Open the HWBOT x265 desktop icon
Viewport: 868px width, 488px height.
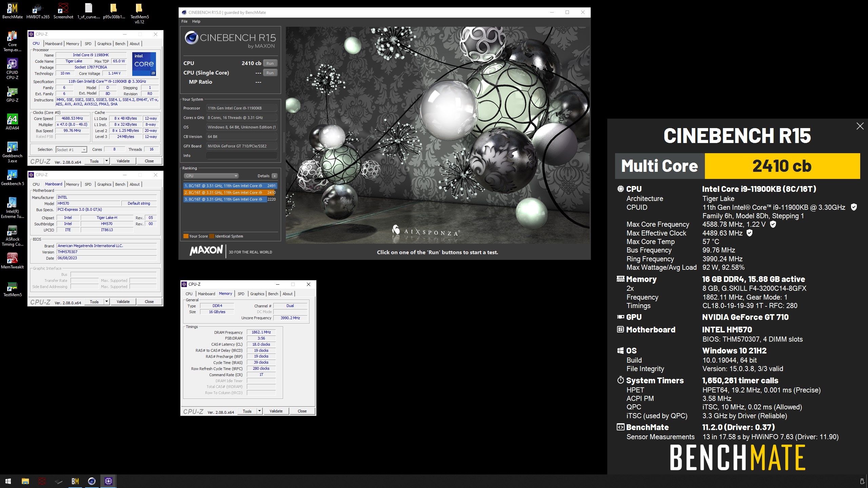click(38, 11)
